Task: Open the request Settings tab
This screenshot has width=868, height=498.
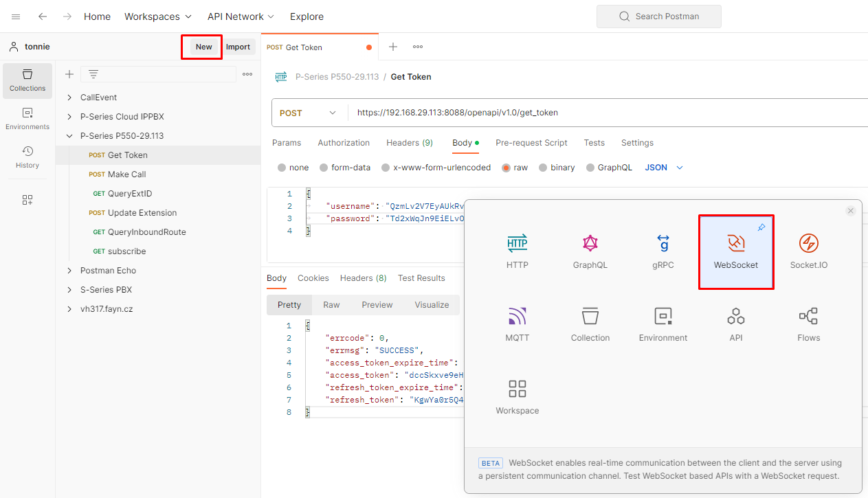Action: pyautogui.click(x=637, y=143)
